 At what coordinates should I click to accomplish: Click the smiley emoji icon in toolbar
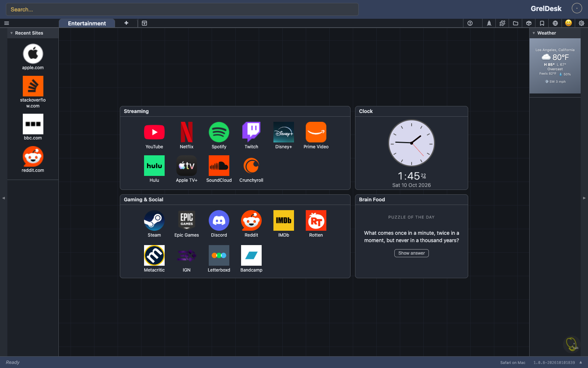pos(569,23)
